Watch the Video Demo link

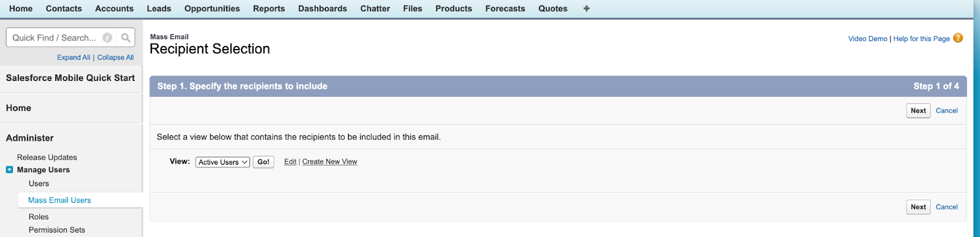(867, 39)
